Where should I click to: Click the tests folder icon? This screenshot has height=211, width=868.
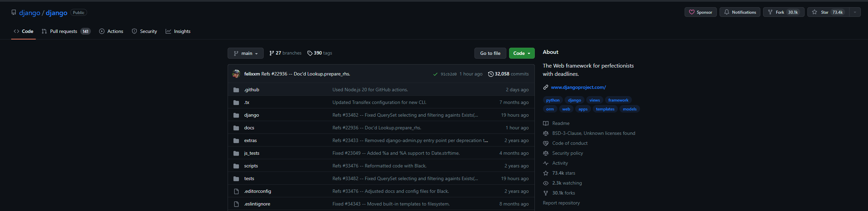coord(236,179)
